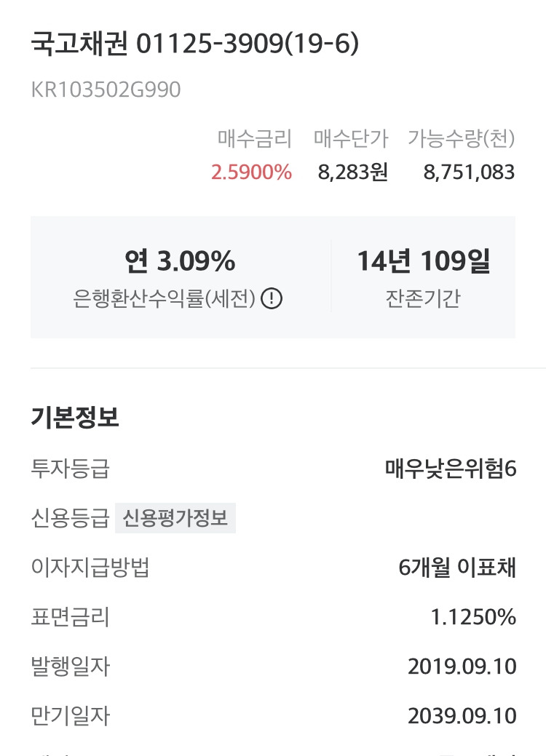Click the 매수단가 column header

click(351, 138)
